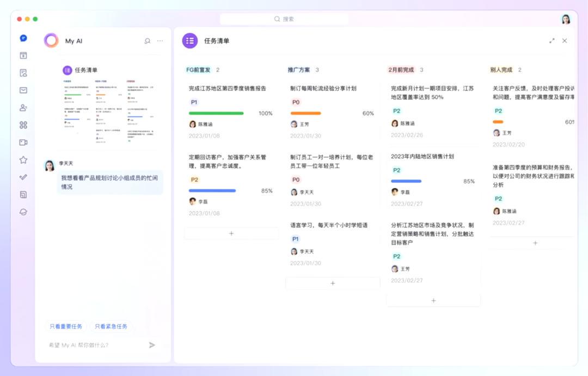Close the task list panel
588x376 pixels.
(x=565, y=40)
